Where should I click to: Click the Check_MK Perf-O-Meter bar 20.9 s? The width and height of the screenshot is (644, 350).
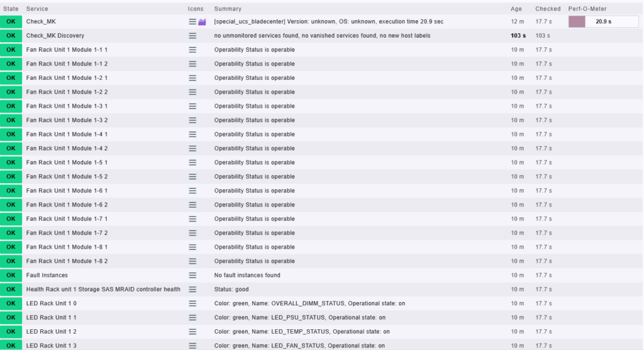click(x=603, y=21)
